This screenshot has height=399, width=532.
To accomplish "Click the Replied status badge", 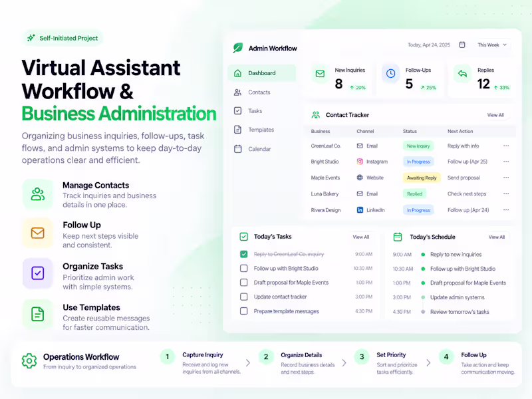I will tap(414, 194).
